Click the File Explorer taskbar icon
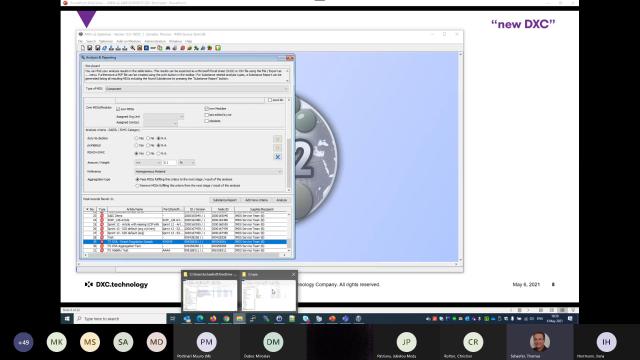The image size is (640, 360). click(240, 318)
